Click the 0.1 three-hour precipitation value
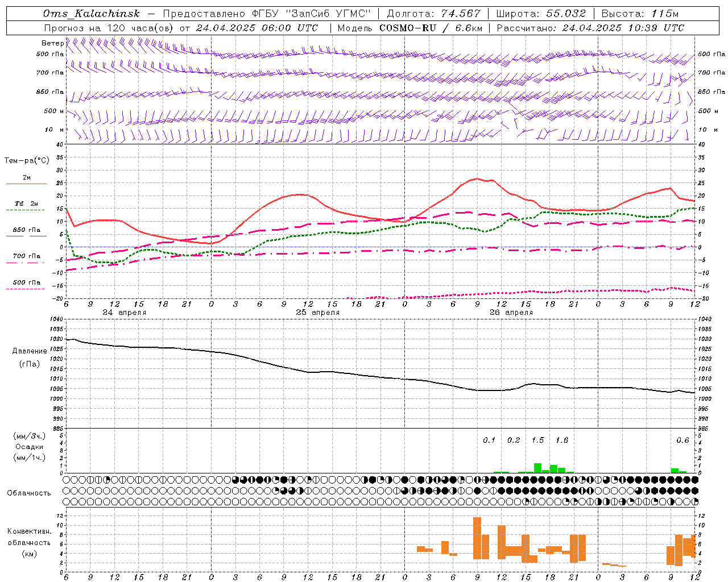 [x=489, y=440]
